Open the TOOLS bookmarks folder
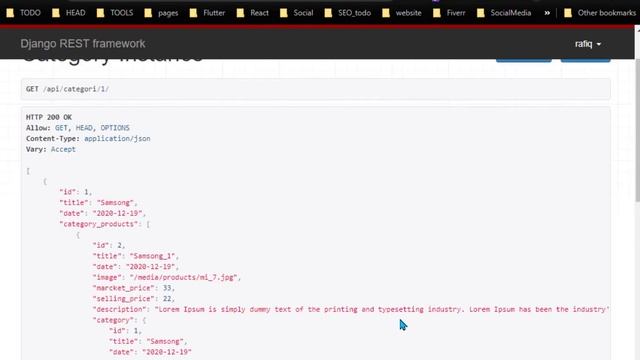640x360 pixels. point(115,13)
